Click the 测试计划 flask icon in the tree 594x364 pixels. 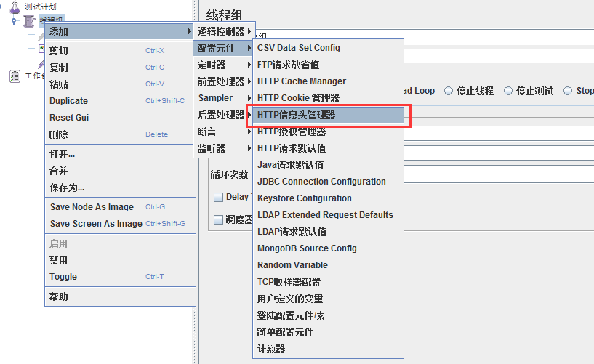point(15,7)
